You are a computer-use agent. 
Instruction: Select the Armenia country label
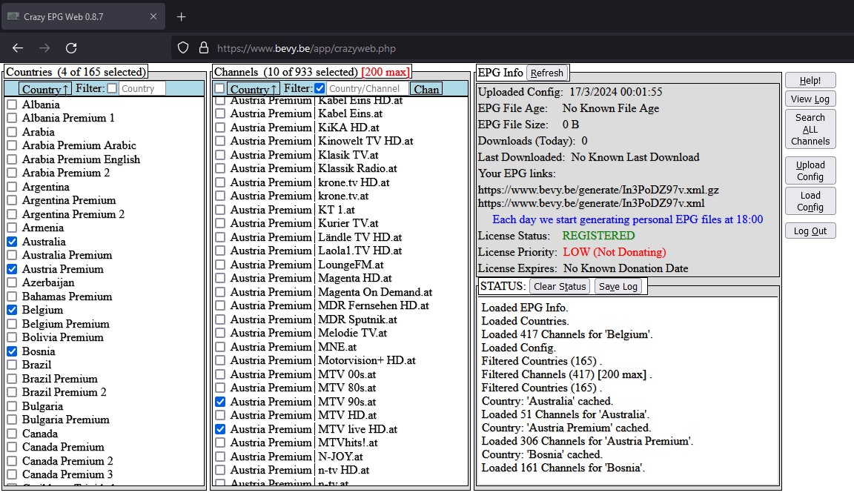(43, 228)
